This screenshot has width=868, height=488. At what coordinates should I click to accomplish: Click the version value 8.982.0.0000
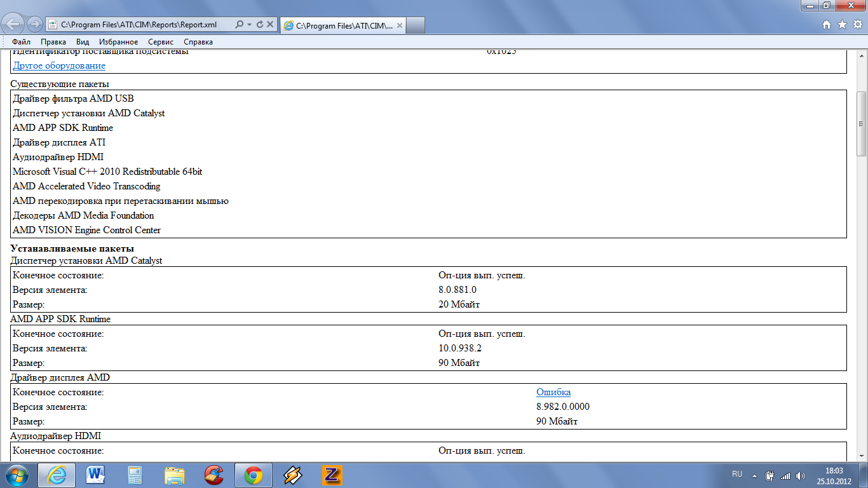pyautogui.click(x=563, y=407)
